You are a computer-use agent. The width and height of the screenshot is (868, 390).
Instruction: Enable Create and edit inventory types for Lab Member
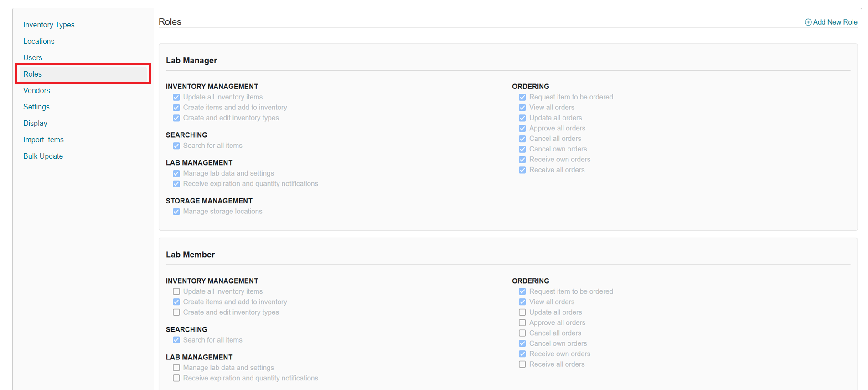pos(176,312)
